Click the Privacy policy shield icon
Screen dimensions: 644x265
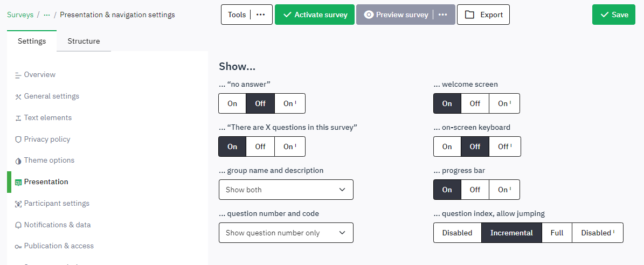(x=18, y=140)
